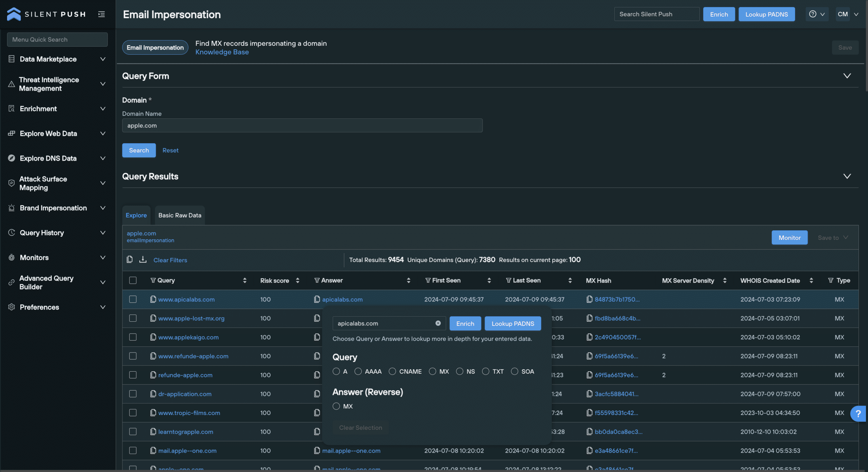Download results with the export icon

[143, 260]
